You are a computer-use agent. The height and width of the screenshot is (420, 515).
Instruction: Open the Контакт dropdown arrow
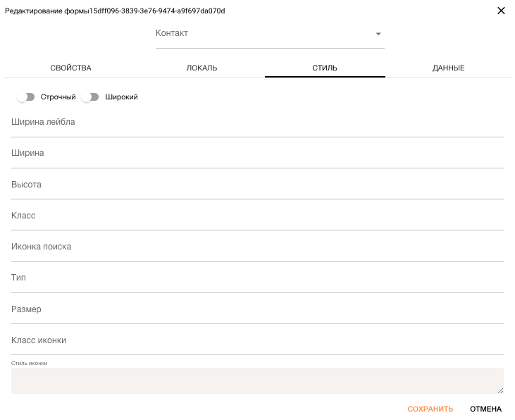(378, 34)
